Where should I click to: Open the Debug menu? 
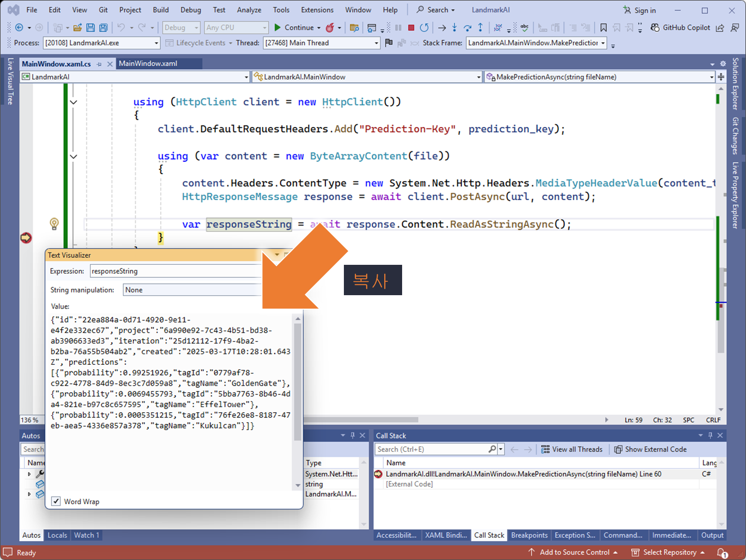pos(191,10)
